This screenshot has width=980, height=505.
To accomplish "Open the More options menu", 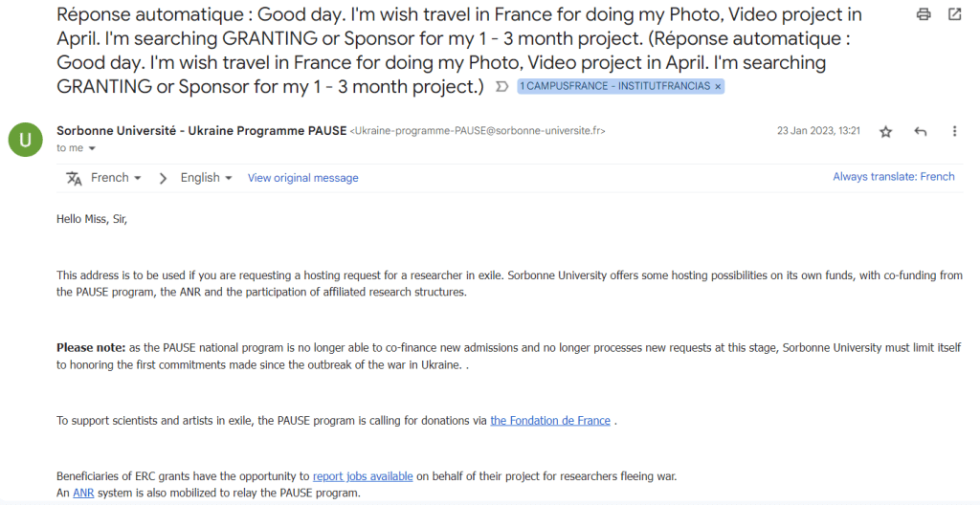I will [x=954, y=132].
